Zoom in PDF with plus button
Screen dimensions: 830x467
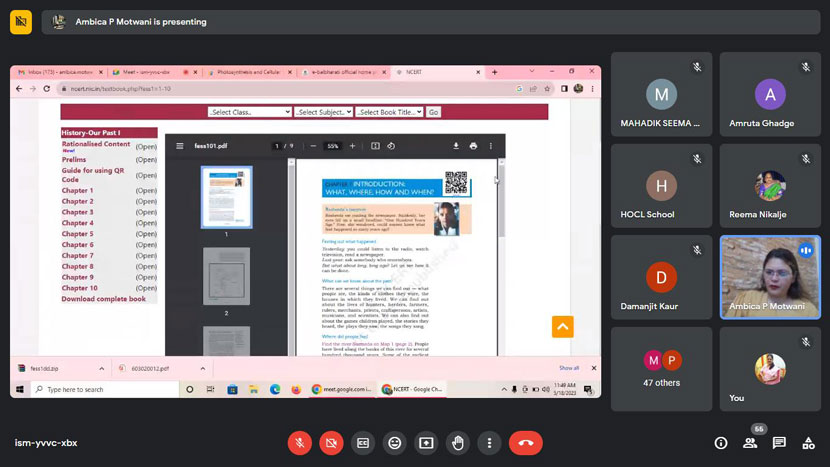click(353, 146)
